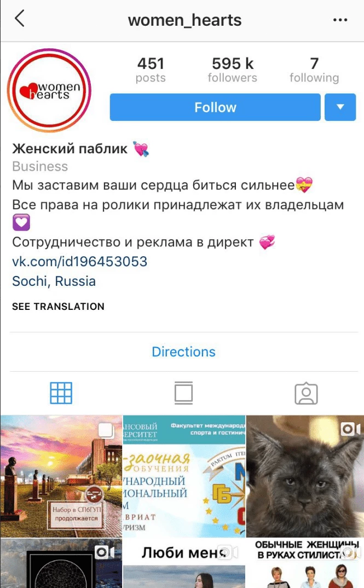
Task: Open the vk.com/id196453053 link
Action: point(79,261)
